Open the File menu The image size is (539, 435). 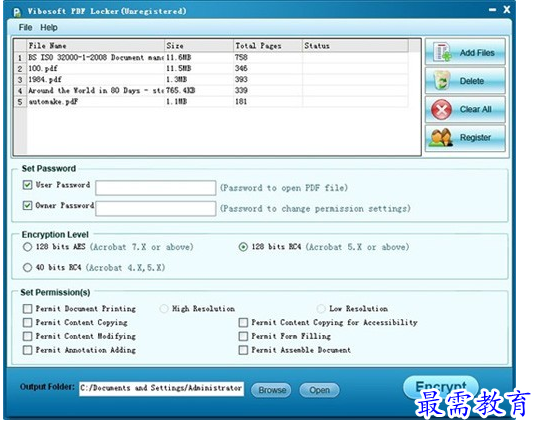pos(25,28)
